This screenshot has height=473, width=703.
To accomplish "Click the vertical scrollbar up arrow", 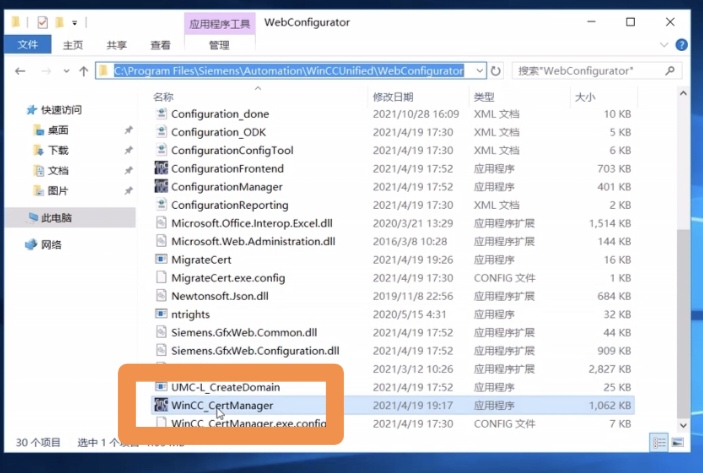I will pyautogui.click(x=683, y=93).
